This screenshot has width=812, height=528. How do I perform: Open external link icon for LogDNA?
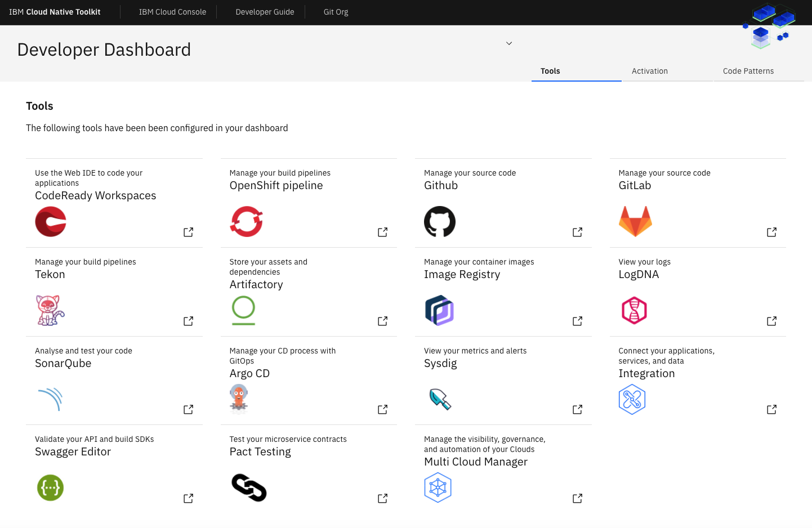click(x=772, y=321)
